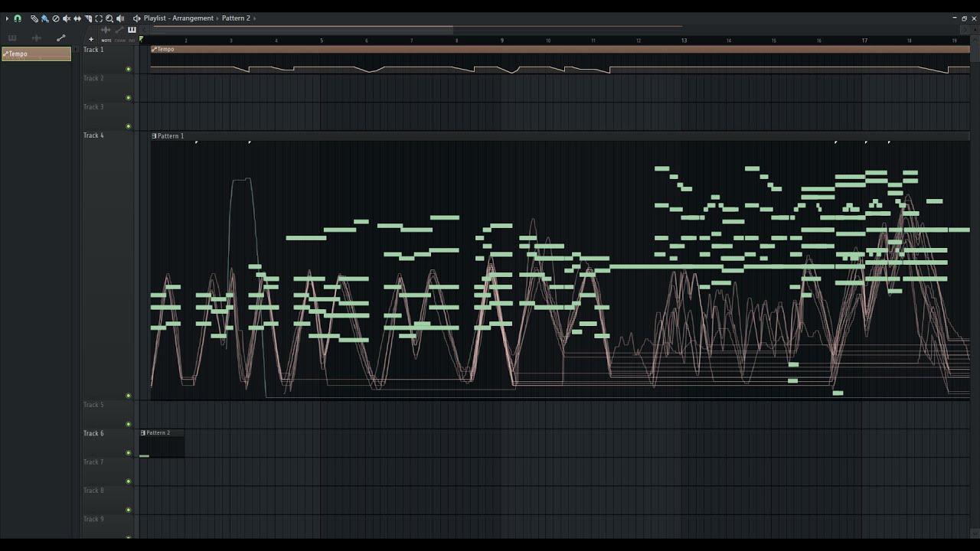Show audio clips in picker panel
980x551 pixels.
pyautogui.click(x=37, y=38)
